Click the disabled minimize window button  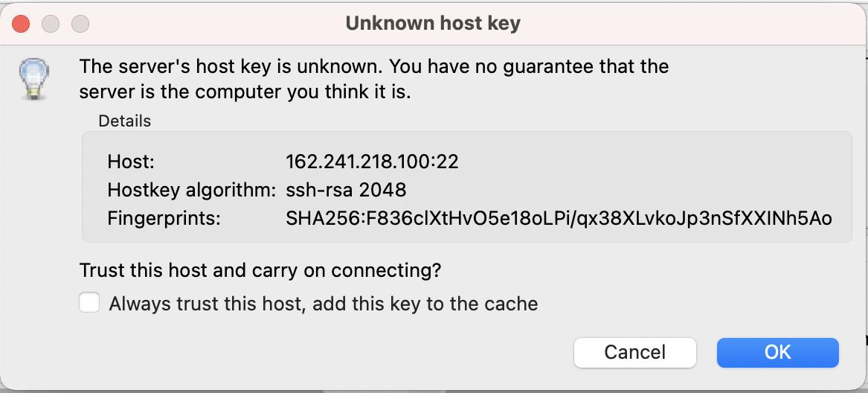point(51,24)
